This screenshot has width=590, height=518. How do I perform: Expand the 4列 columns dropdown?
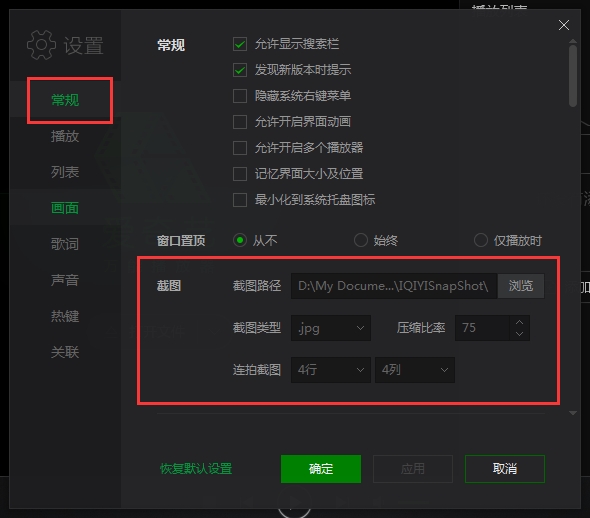pyautogui.click(x=415, y=370)
